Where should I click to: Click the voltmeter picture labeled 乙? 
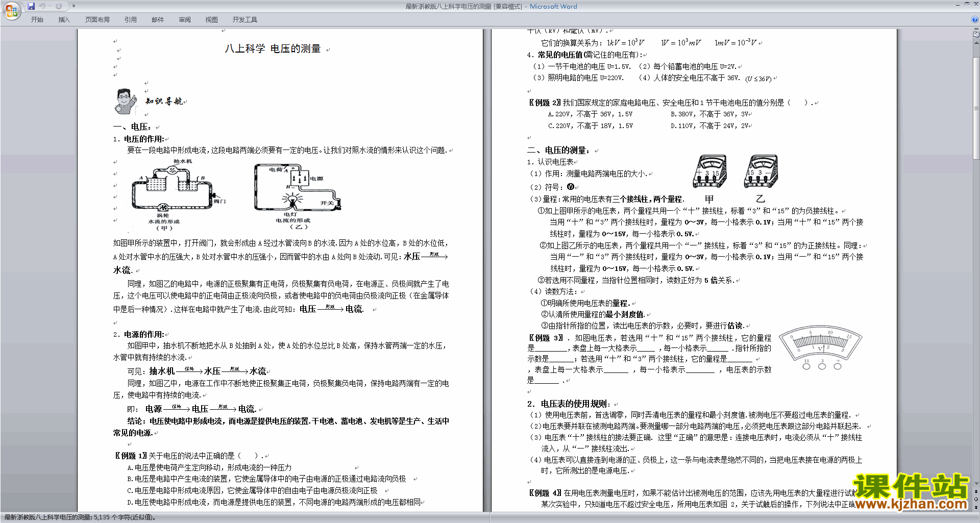click(761, 172)
